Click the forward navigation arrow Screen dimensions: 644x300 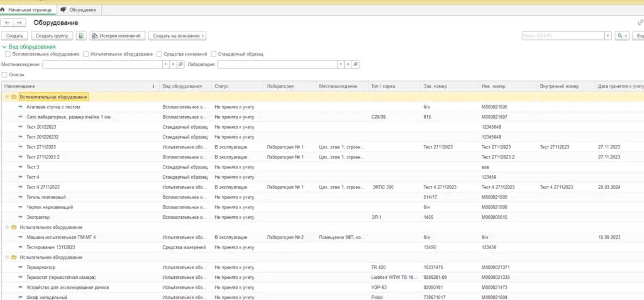tap(19, 23)
